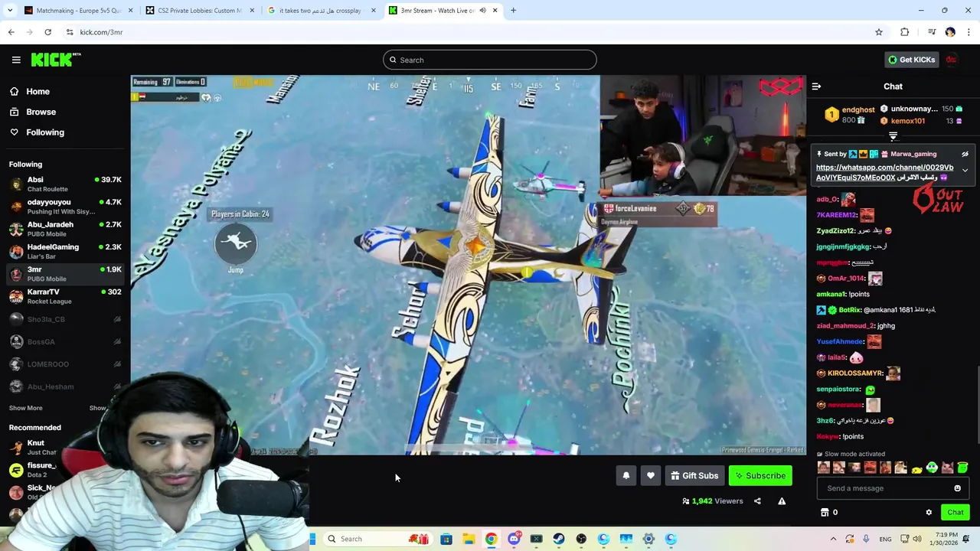Select the green alien emote

click(x=932, y=467)
